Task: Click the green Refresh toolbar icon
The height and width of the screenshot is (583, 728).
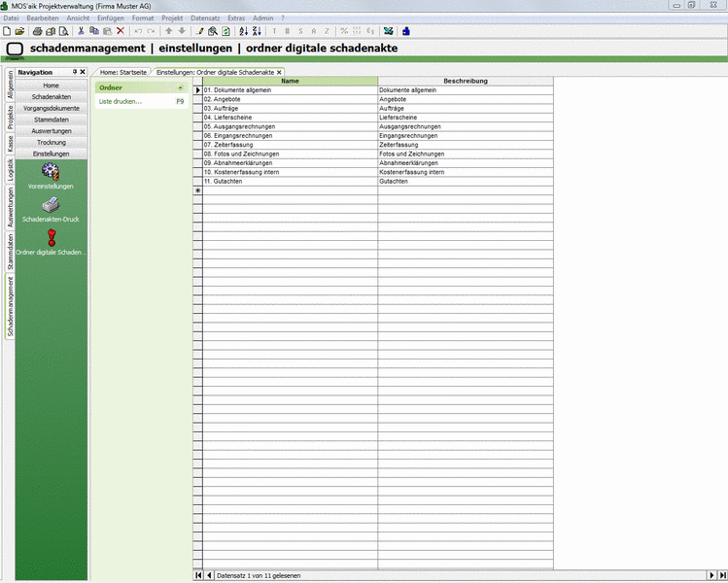Action: coord(225,31)
